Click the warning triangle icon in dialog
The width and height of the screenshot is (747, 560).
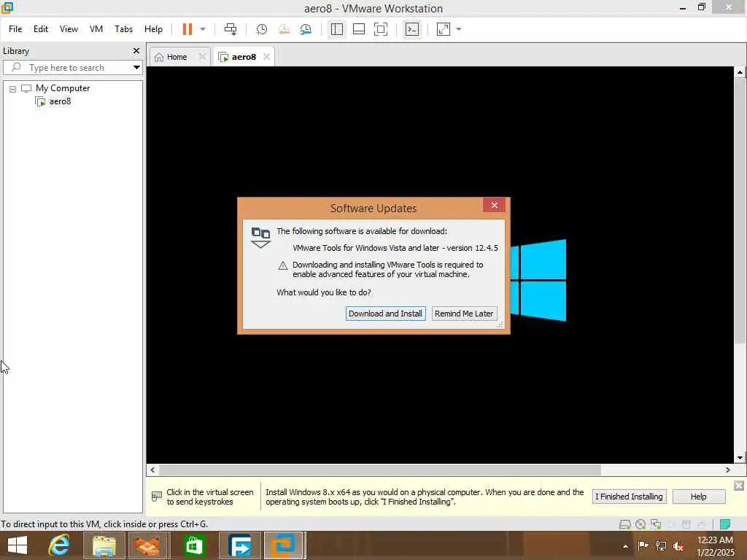(x=283, y=265)
